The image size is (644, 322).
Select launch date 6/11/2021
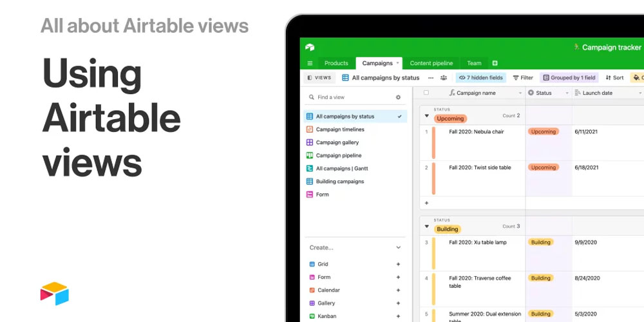click(586, 132)
